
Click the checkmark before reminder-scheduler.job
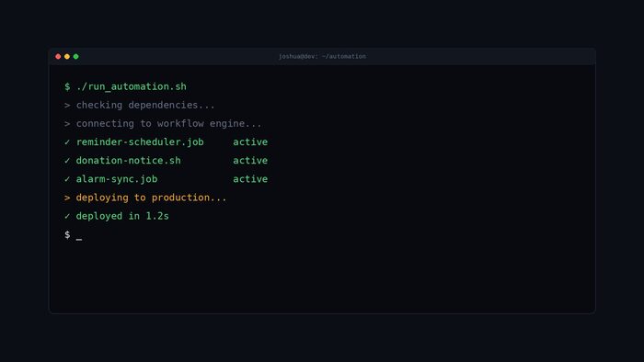pyautogui.click(x=67, y=142)
